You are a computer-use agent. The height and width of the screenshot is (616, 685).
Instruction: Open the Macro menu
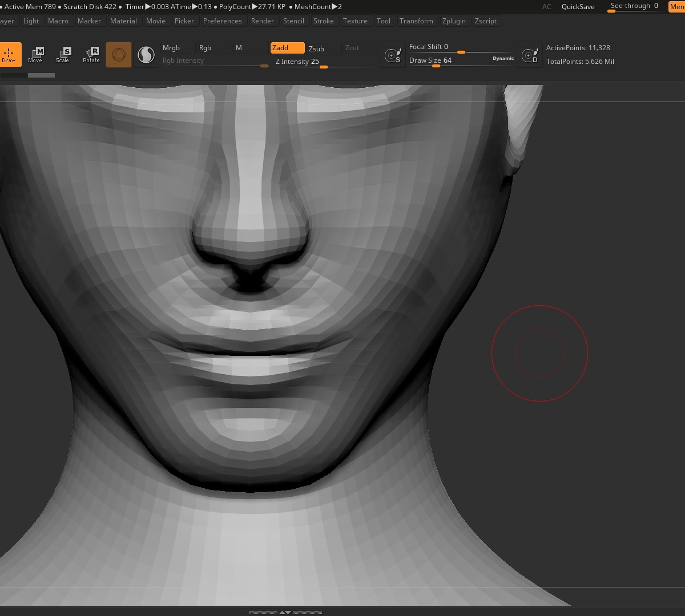58,21
